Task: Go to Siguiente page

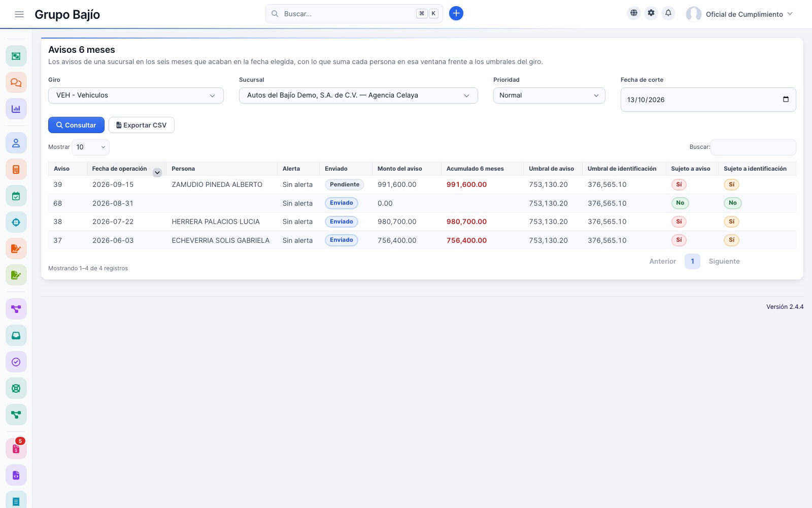Action: (x=724, y=261)
